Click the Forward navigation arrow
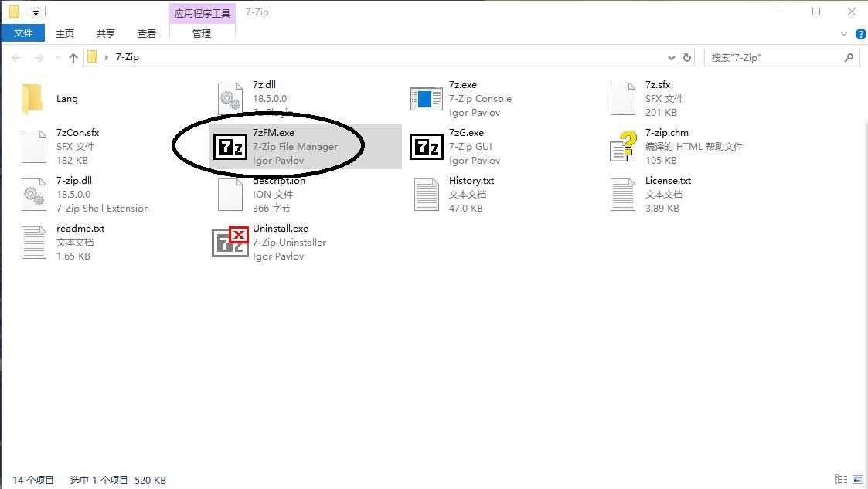Image resolution: width=868 pixels, height=489 pixels. coord(38,57)
